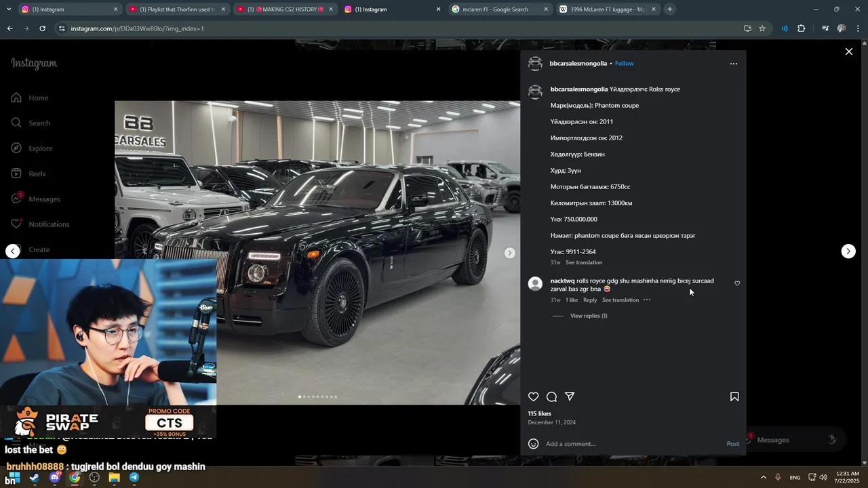This screenshot has height=488, width=868.
Task: Open Chrome extensions puzzle icon
Action: [x=802, y=28]
